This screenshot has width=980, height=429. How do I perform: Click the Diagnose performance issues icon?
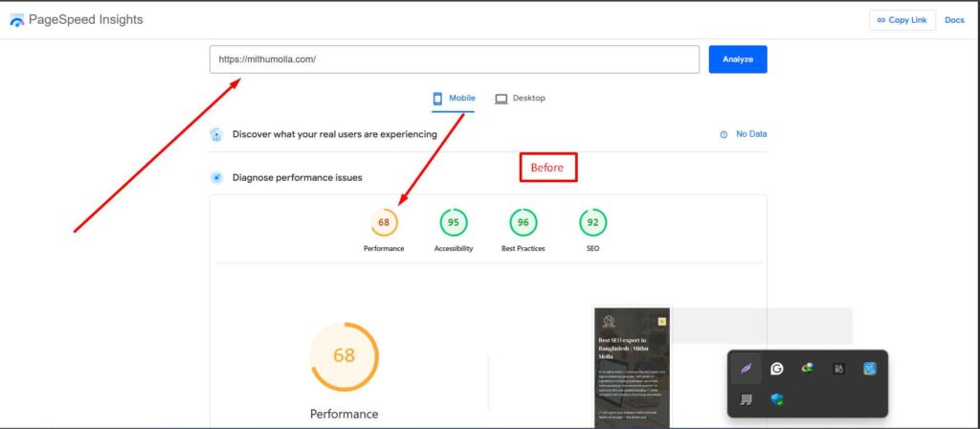pos(216,177)
